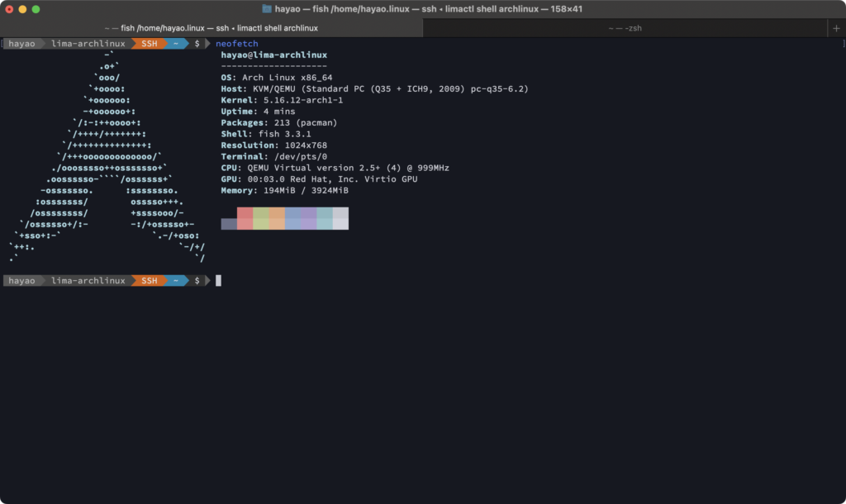Click the hayao segment in the top prompt
The width and height of the screenshot is (846, 504).
coord(21,44)
